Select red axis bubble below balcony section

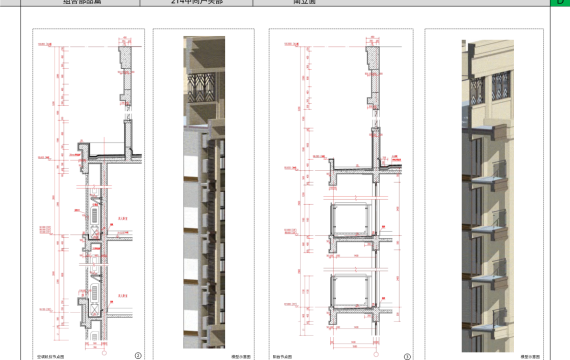coord(376,354)
